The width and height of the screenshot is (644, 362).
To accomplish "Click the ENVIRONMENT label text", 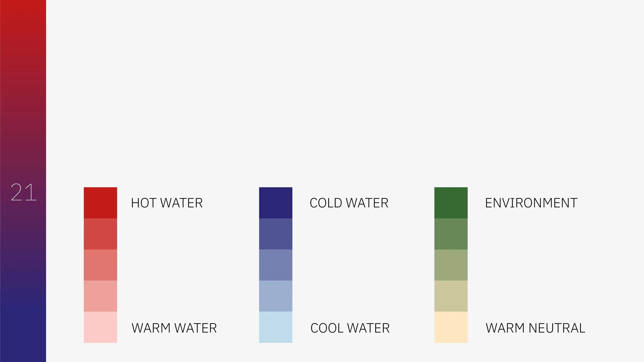I will (x=531, y=203).
